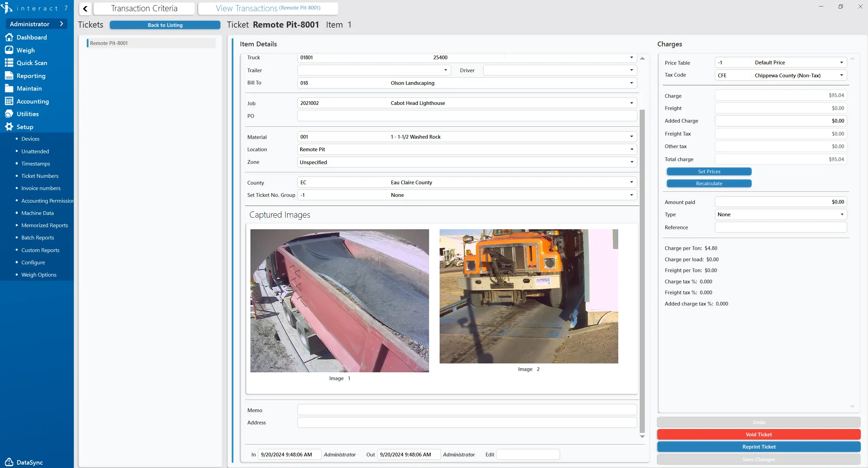868x468 pixels.
Task: Open Utilities from the sidebar
Action: click(27, 114)
